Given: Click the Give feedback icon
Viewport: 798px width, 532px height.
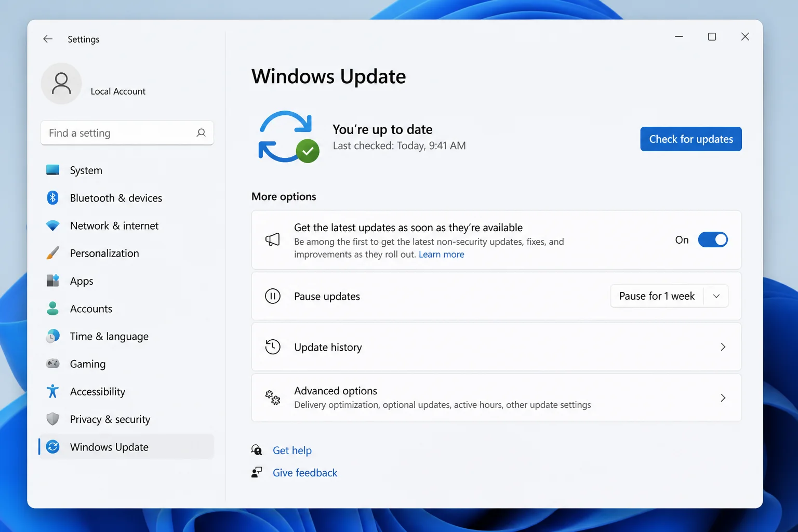Looking at the screenshot, I should pos(257,472).
